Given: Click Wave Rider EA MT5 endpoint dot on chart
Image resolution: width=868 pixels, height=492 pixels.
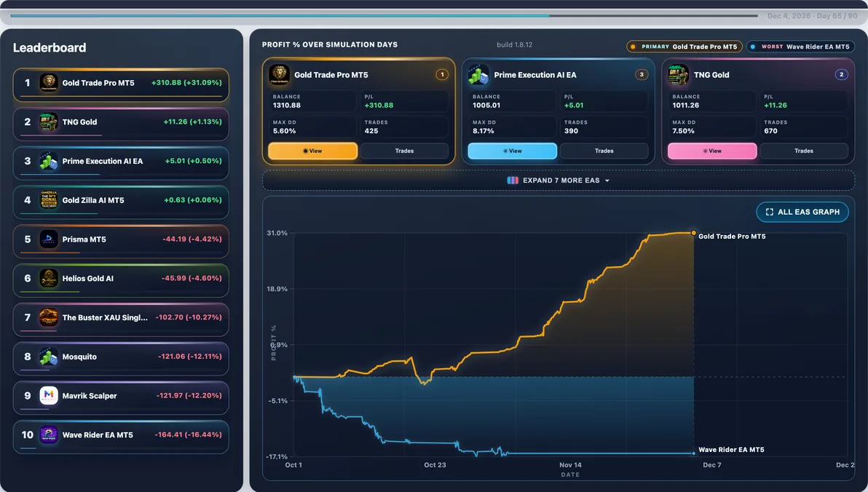Looking at the screenshot, I should 694,453.
